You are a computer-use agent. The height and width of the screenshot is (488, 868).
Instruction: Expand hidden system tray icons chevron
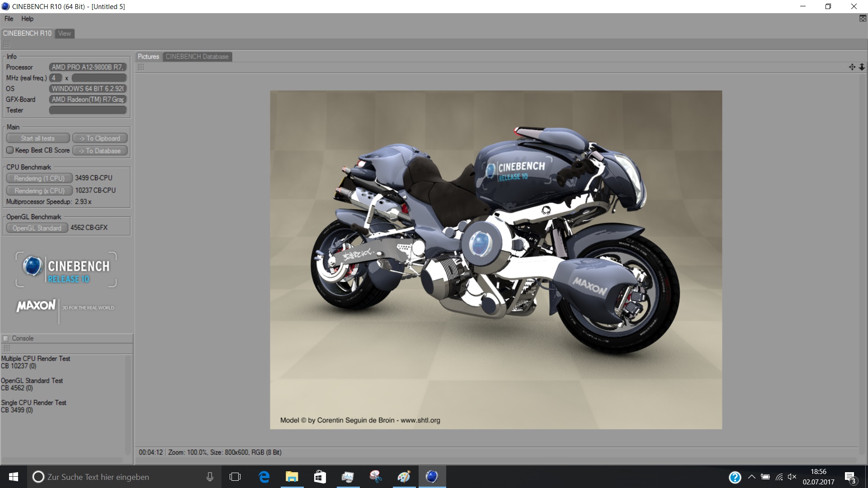pos(751,477)
